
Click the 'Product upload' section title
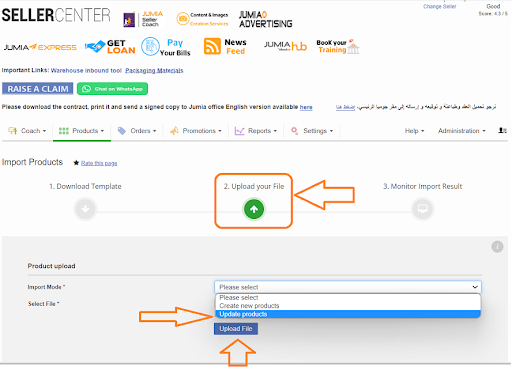[x=51, y=266]
